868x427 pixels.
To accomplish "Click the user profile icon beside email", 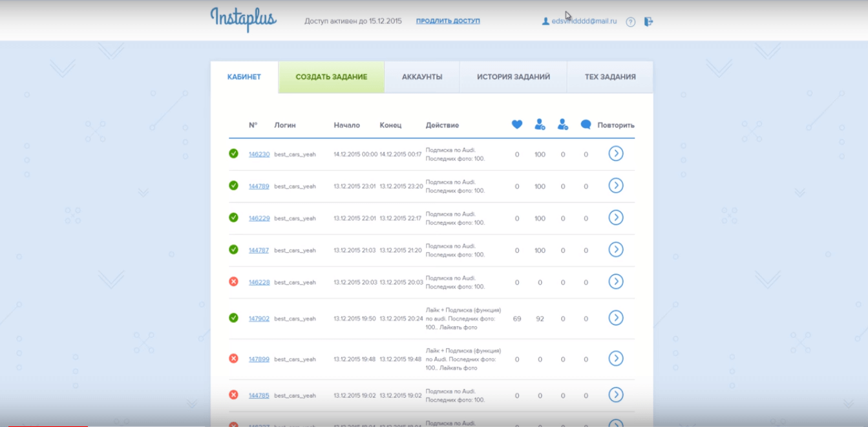I will coord(545,21).
